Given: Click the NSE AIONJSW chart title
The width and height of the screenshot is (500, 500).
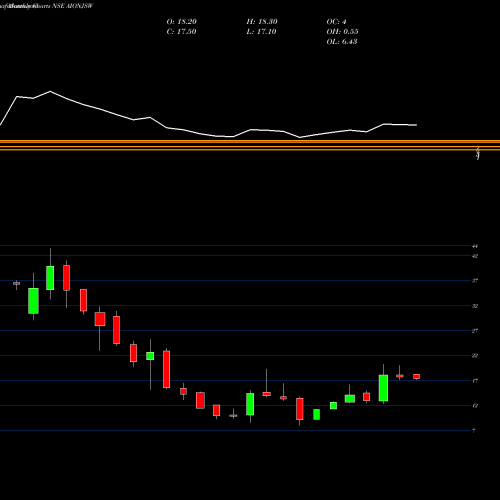Looking at the screenshot, I should pyautogui.click(x=73, y=6).
